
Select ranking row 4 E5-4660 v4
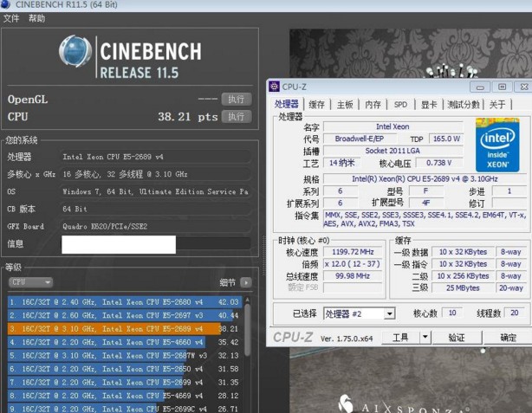tap(124, 342)
